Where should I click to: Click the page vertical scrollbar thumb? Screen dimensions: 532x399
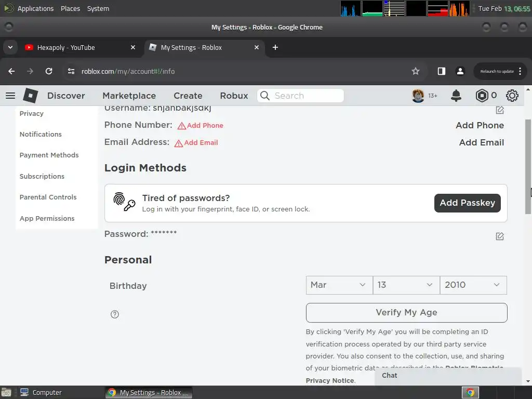[x=528, y=166]
